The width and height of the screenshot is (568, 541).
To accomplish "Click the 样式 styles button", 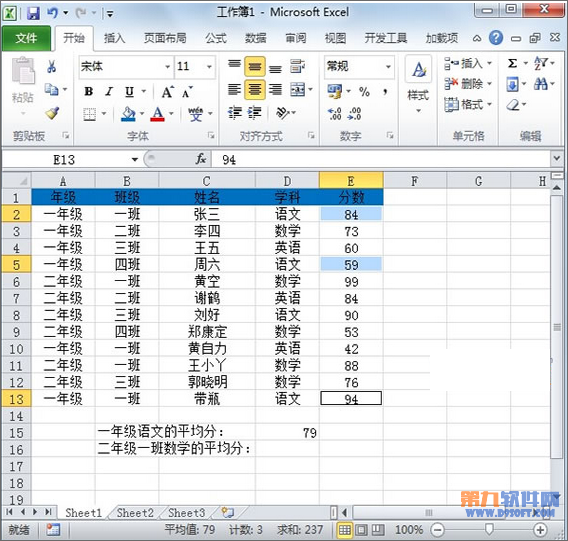I will pos(418,84).
